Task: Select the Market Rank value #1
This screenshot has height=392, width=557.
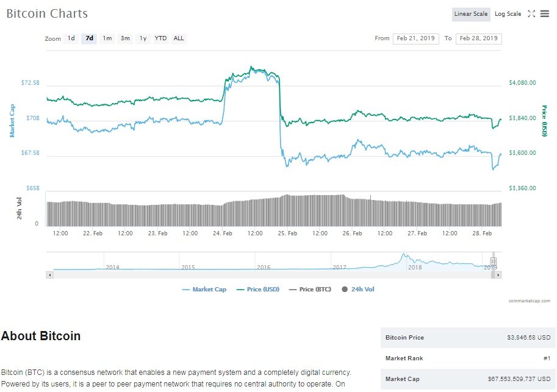Action: 547,358
